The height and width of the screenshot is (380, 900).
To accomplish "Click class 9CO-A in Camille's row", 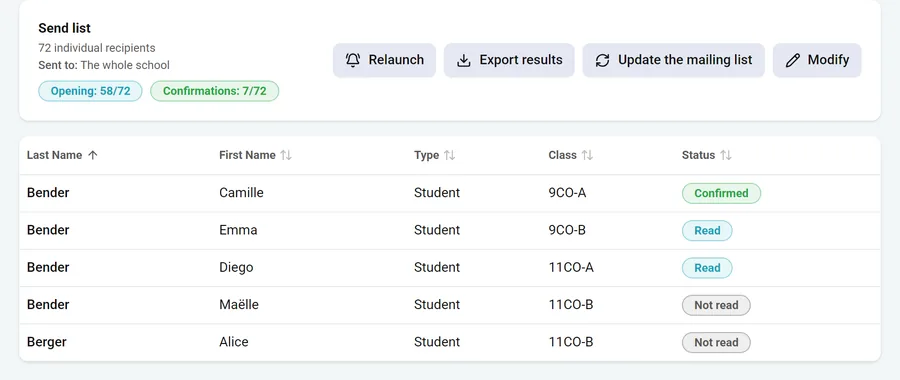I will click(568, 193).
